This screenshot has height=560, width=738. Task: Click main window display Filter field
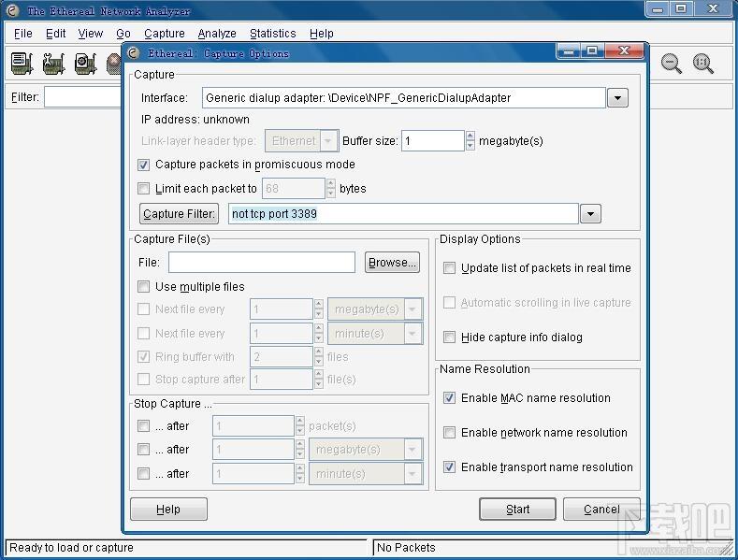coord(83,97)
